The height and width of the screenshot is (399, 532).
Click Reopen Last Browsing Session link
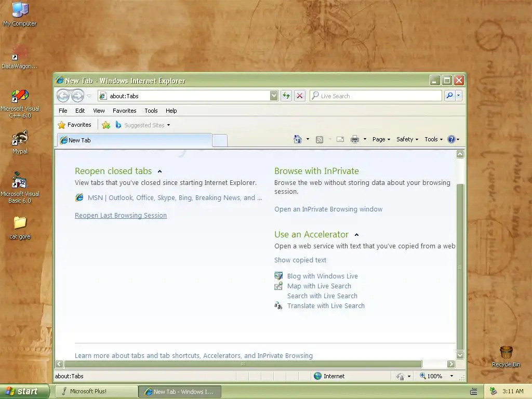pyautogui.click(x=121, y=216)
